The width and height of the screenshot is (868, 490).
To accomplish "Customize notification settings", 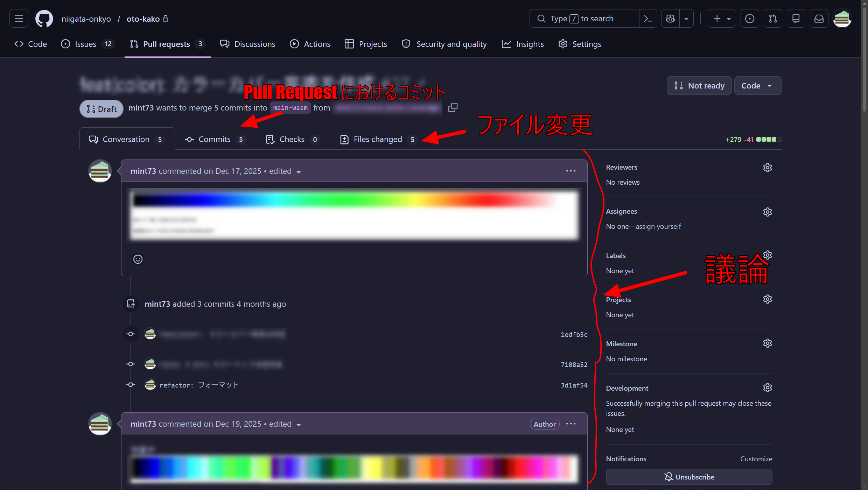I will (756, 459).
